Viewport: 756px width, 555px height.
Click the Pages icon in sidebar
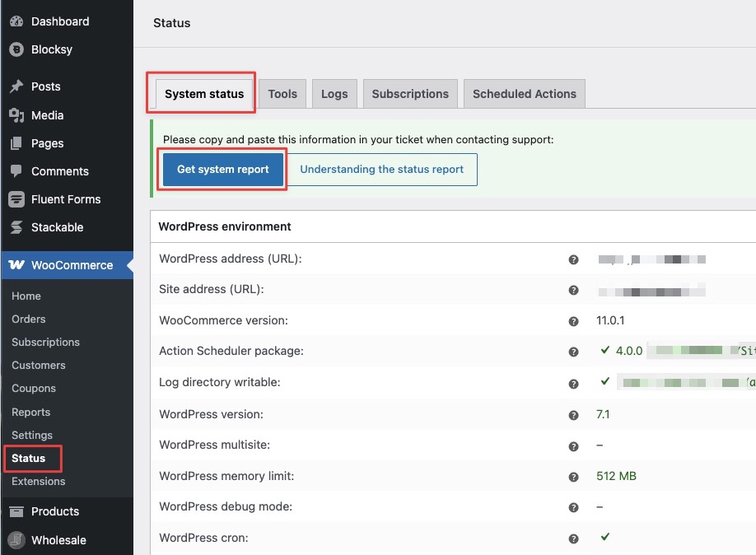click(x=16, y=142)
